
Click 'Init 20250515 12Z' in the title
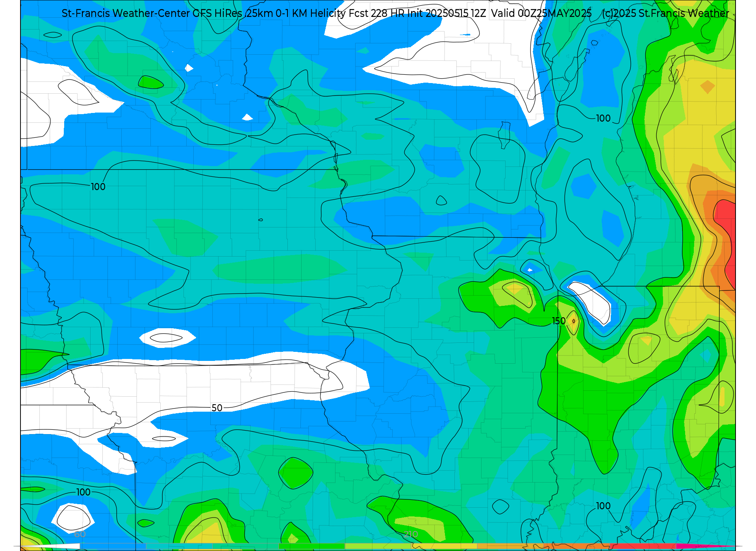pyautogui.click(x=447, y=13)
